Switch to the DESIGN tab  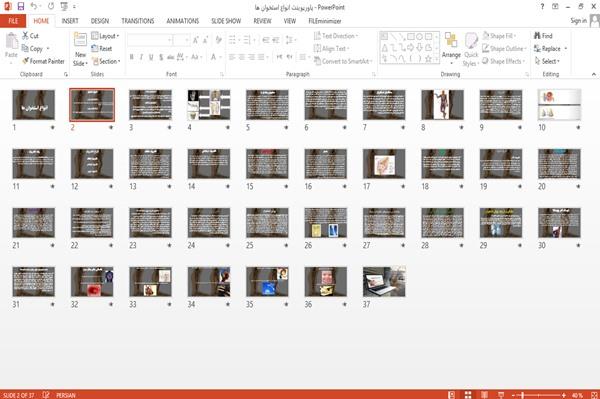100,21
